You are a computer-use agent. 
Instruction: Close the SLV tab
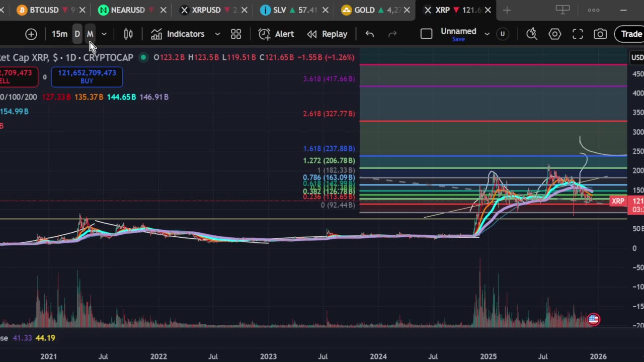point(326,10)
